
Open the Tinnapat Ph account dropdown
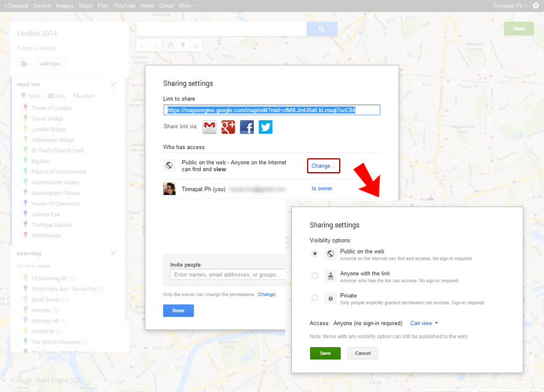coord(510,5)
